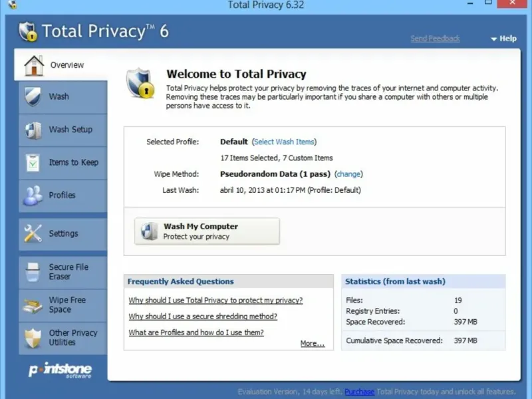Open Other Privacy Utilities

63,338
